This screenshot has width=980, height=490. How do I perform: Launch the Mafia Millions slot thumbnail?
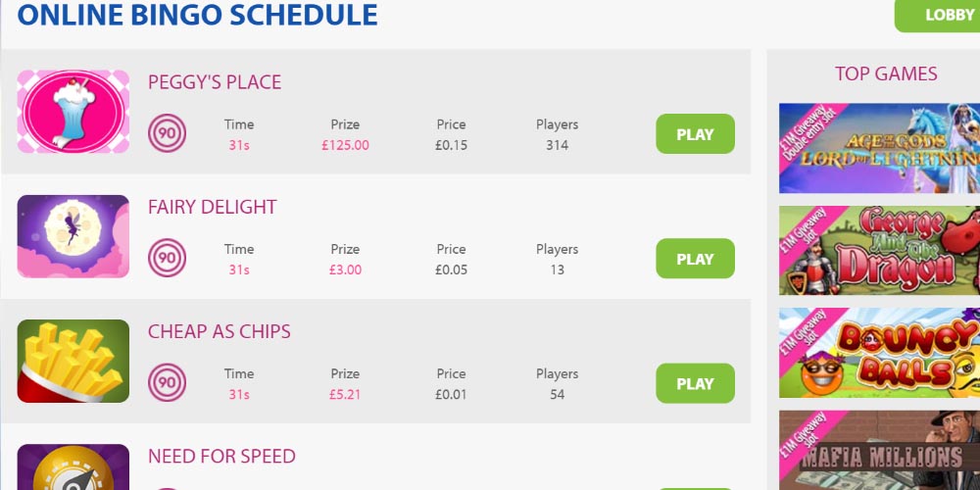tap(879, 451)
